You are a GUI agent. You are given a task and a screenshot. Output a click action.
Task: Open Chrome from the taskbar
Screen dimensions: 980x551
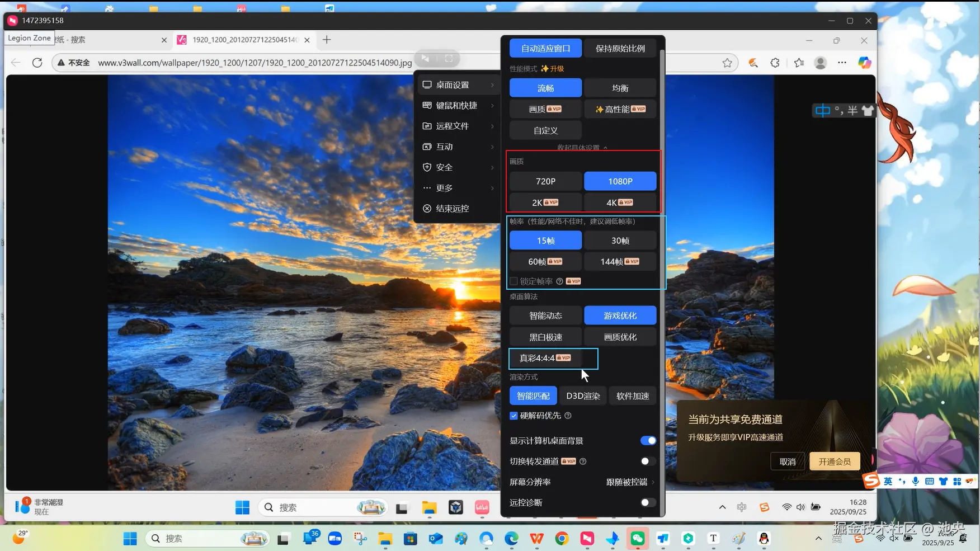tap(562, 538)
